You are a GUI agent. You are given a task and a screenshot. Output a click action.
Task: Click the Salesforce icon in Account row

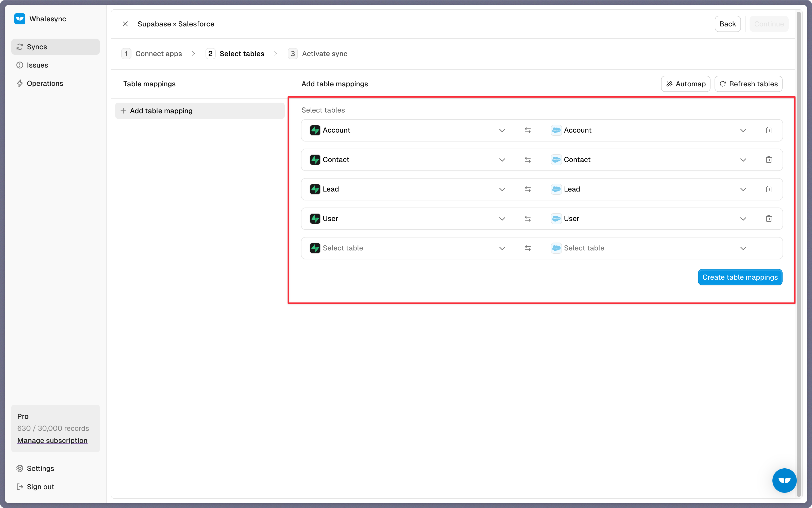[x=556, y=130]
